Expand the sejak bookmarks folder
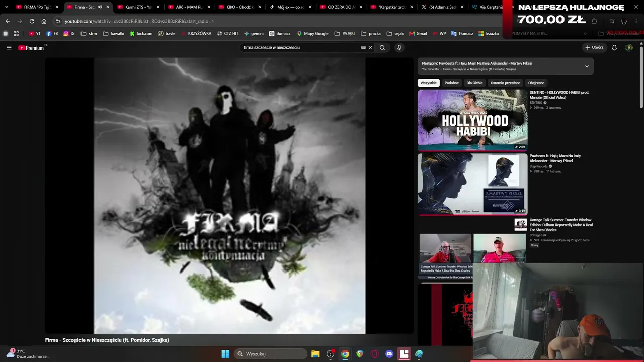The width and height of the screenshot is (644, 362). [x=395, y=34]
